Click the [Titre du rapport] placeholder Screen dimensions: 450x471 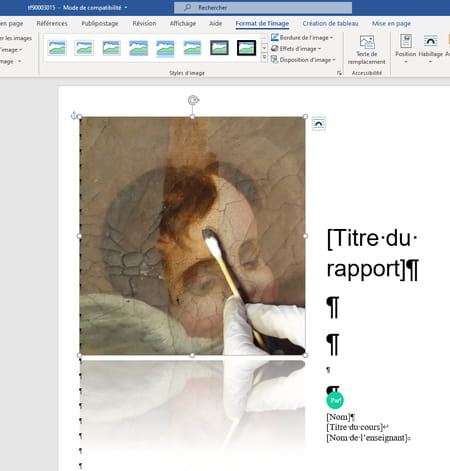pyautogui.click(x=372, y=253)
